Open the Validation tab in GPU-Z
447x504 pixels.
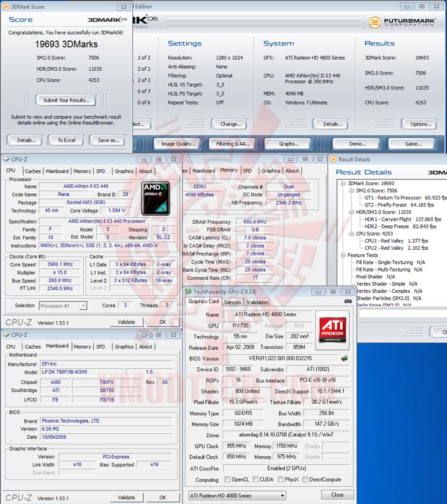[257, 302]
